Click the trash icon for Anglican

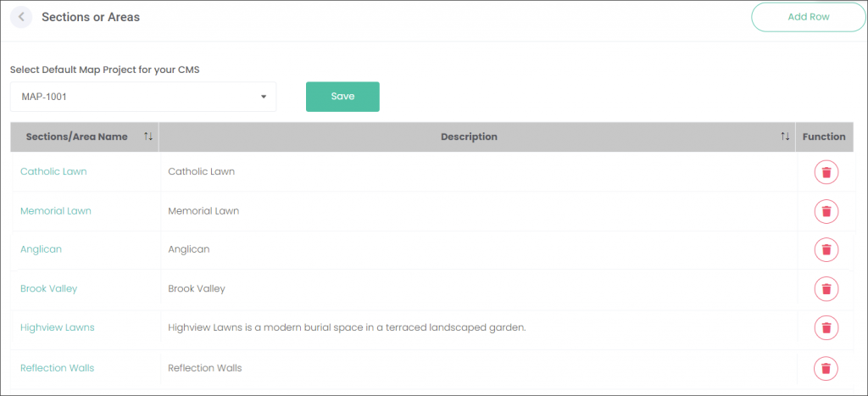pyautogui.click(x=826, y=249)
